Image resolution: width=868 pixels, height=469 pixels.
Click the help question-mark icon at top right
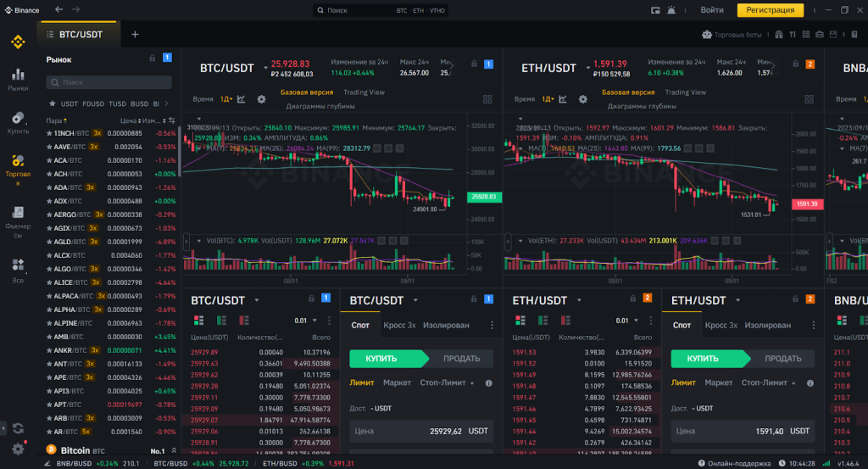pos(854,34)
